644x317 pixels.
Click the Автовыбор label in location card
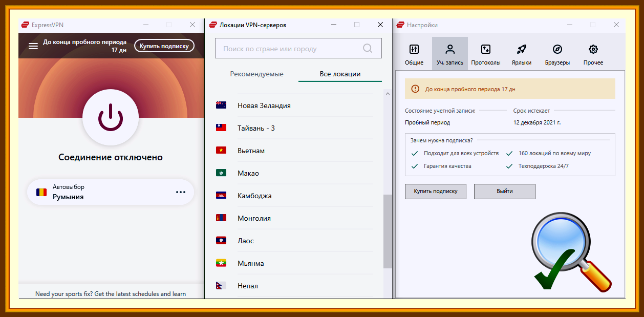(x=69, y=187)
